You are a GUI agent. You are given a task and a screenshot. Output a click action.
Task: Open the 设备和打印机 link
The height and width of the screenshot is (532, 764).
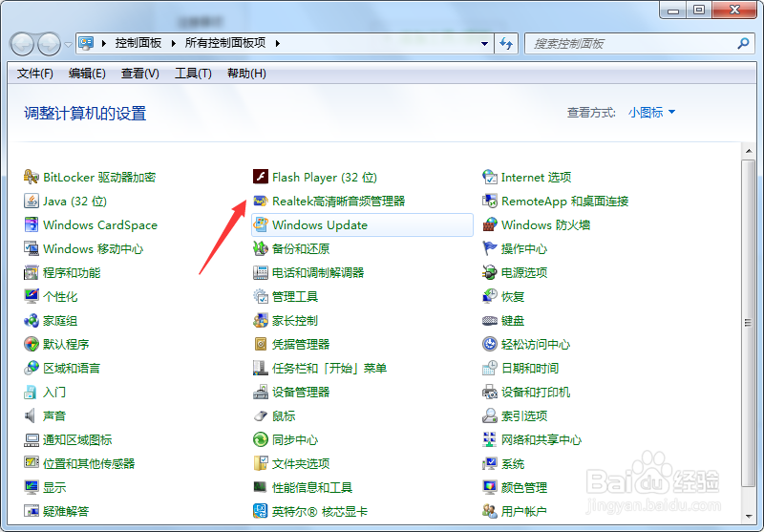point(536,393)
